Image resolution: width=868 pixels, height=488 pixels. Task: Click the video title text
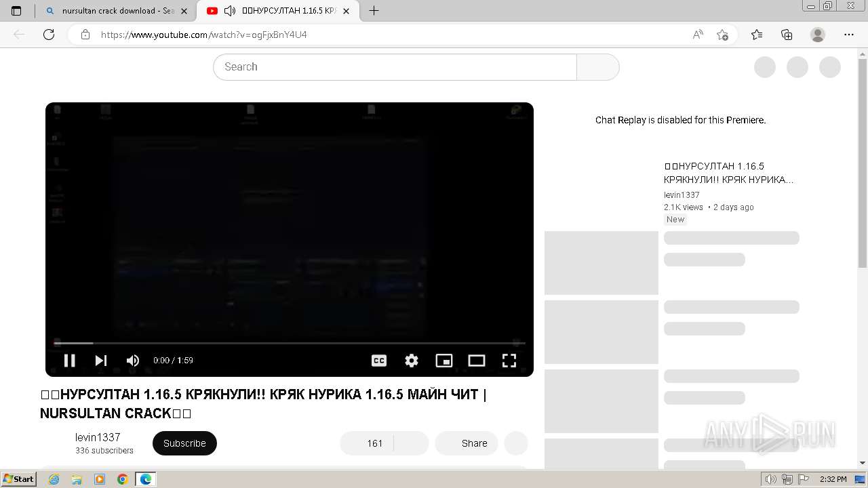tap(263, 403)
